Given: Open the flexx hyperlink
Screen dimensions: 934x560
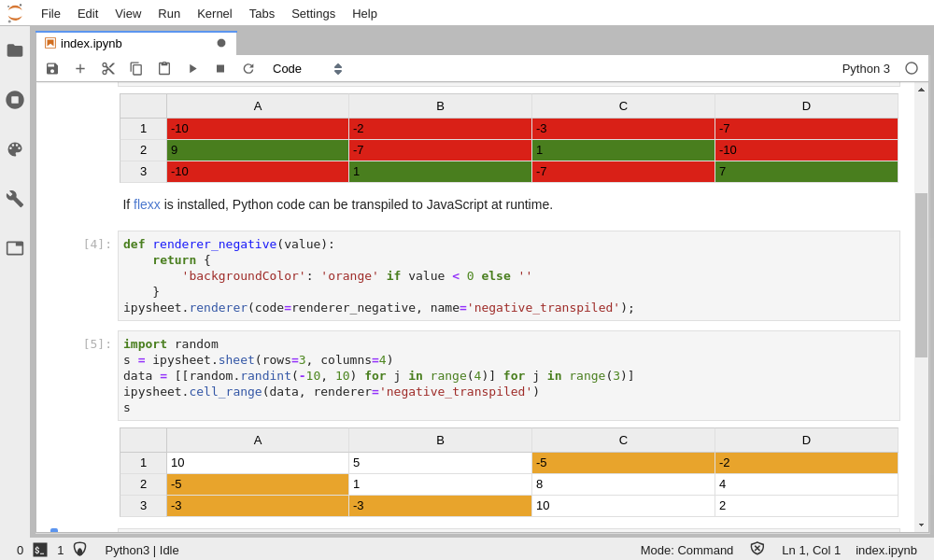Looking at the screenshot, I should pyautogui.click(x=145, y=204).
